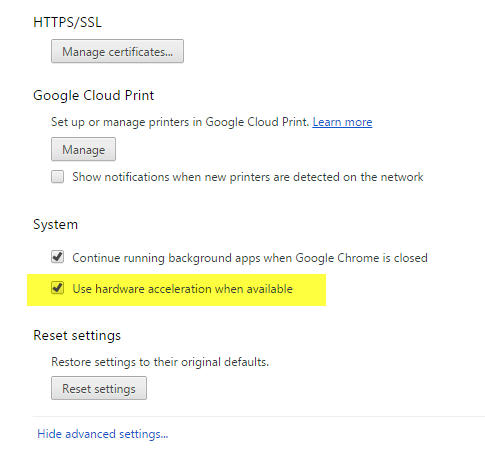Image resolution: width=485 pixels, height=453 pixels.
Task: Click the Manage button under Google Cloud Print
Action: click(x=83, y=149)
